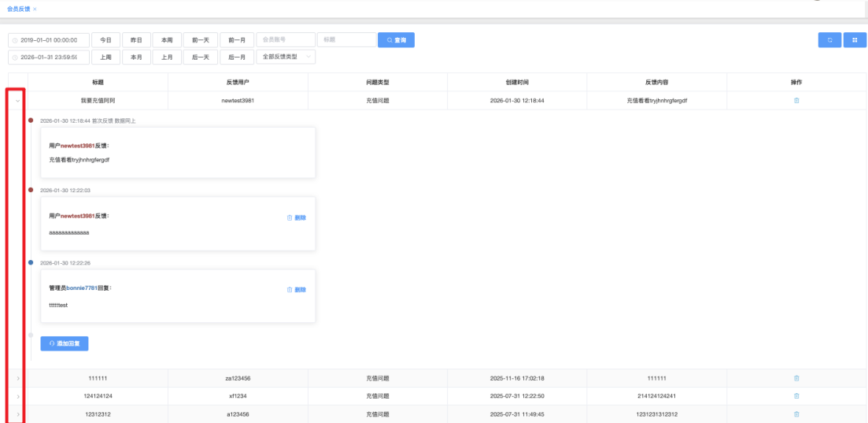Collapse the expanded 我要充值阿阿 row
This screenshot has height=423, width=868.
click(x=17, y=101)
